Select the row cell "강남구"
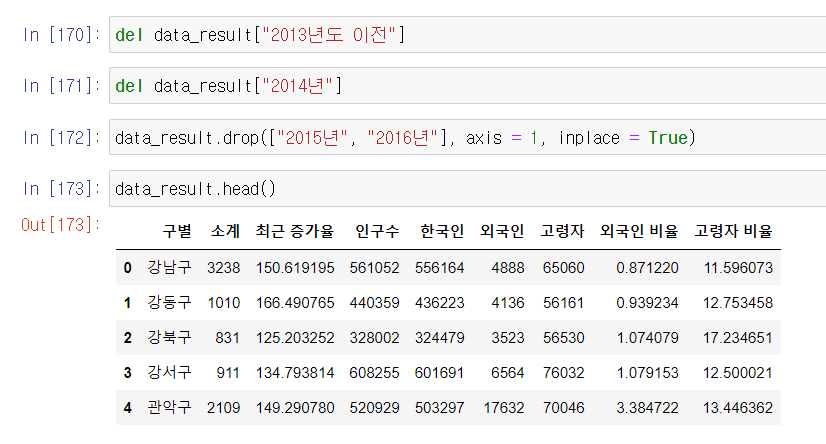826x444 pixels. (x=169, y=268)
